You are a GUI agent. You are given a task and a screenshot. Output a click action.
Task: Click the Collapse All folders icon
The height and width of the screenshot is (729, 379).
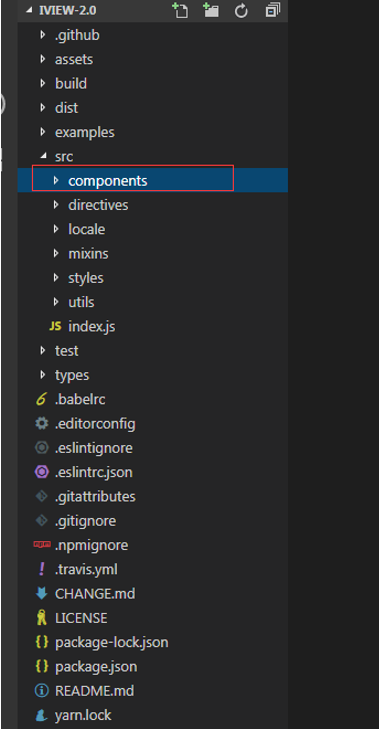coord(273,10)
